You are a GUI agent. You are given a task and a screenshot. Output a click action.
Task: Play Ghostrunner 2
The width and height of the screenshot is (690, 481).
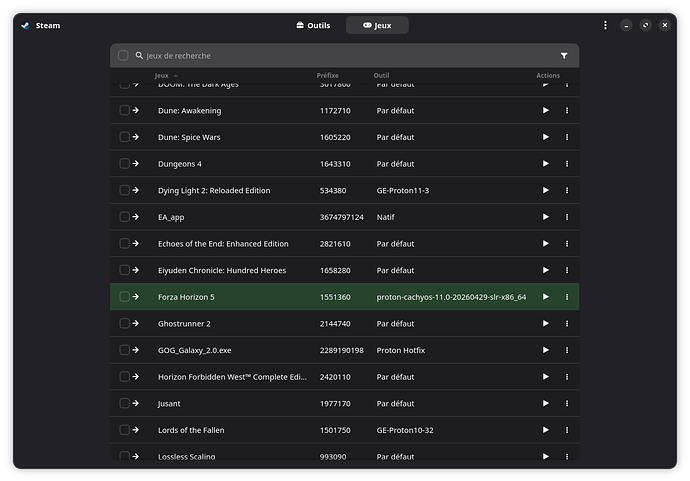point(545,323)
